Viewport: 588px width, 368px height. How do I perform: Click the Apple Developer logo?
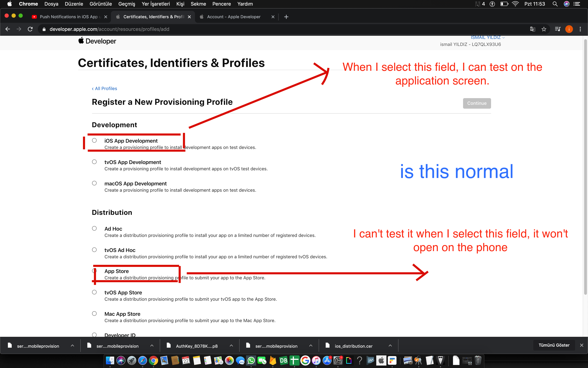(97, 41)
